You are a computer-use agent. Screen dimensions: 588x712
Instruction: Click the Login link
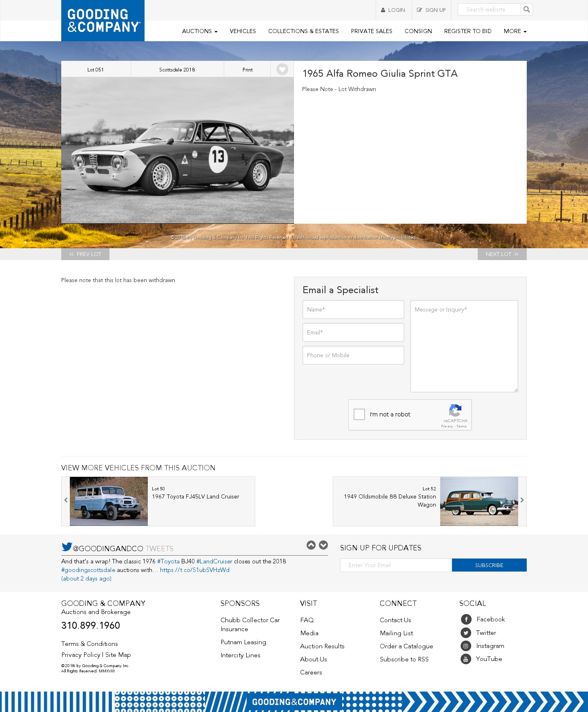393,10
